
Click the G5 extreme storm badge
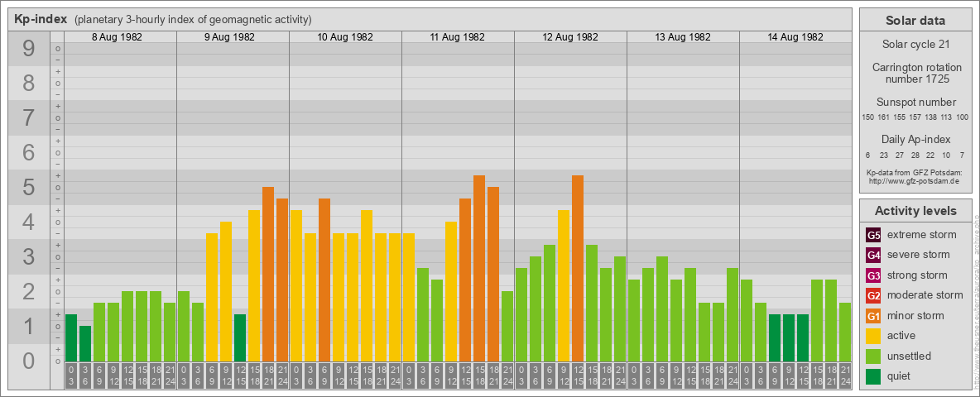(873, 235)
